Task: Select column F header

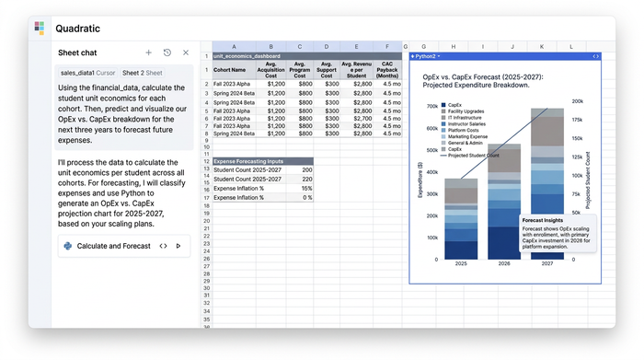Action: [387, 46]
